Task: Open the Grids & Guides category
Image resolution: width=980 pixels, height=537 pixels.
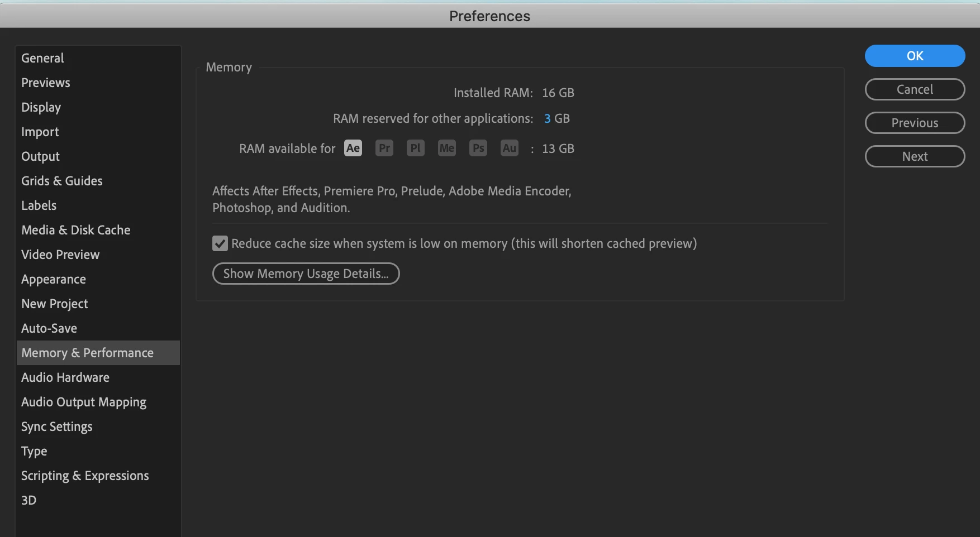Action: (98, 181)
